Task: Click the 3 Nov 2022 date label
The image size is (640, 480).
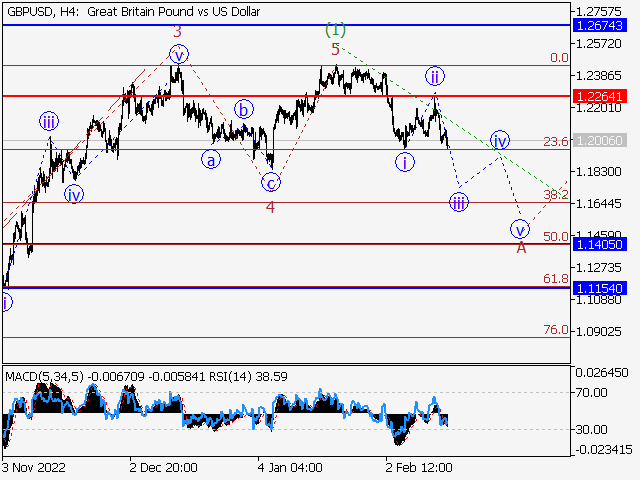Action: [33, 467]
